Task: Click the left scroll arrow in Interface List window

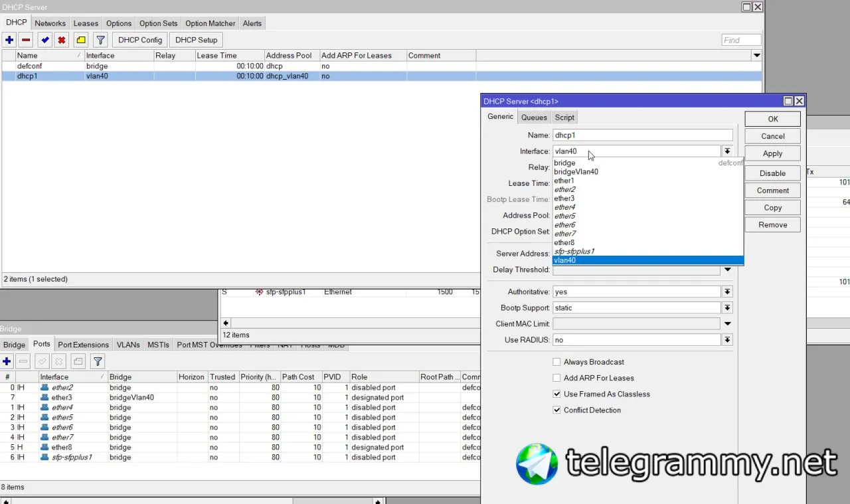Action: tap(226, 323)
